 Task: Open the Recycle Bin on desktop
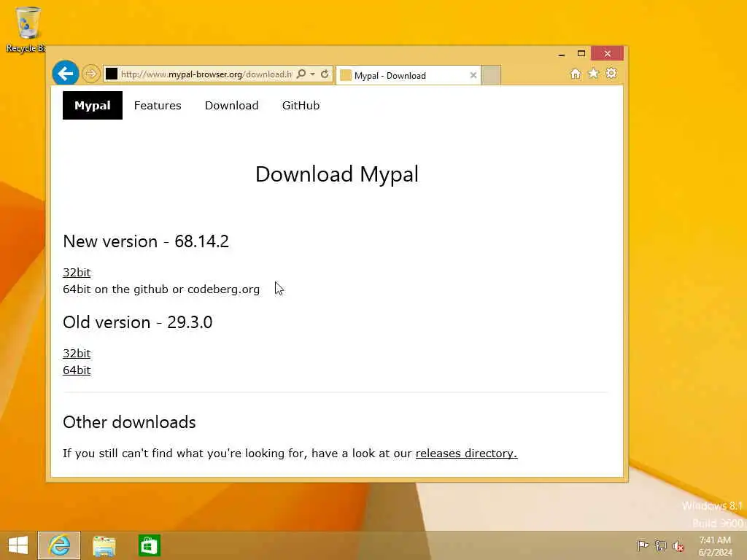(27, 28)
